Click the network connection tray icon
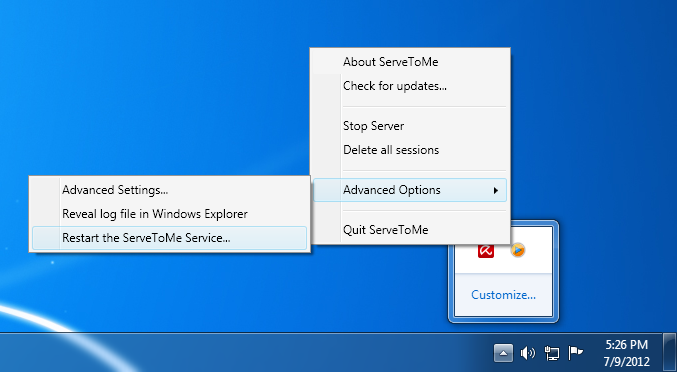The height and width of the screenshot is (372, 677). 552,353
